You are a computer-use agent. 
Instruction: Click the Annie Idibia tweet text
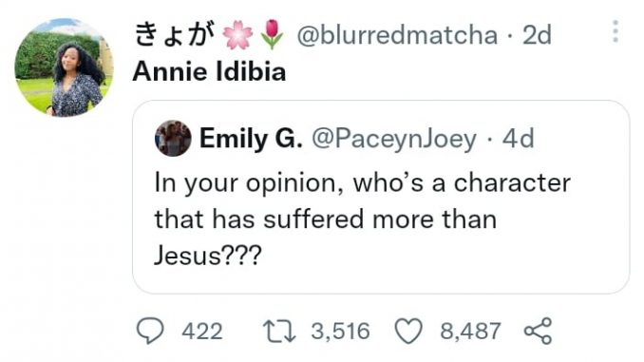pyautogui.click(x=209, y=71)
